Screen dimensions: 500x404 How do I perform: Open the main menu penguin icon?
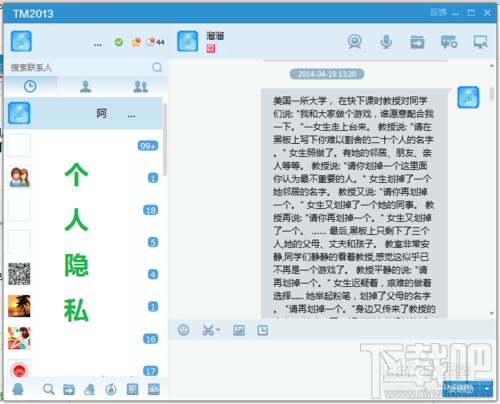pyautogui.click(x=18, y=389)
